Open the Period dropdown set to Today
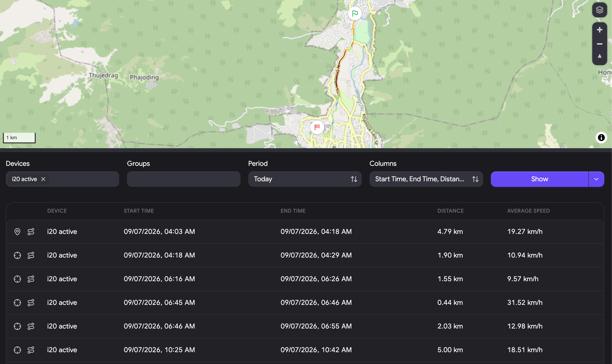This screenshot has height=364, width=612. tap(305, 179)
